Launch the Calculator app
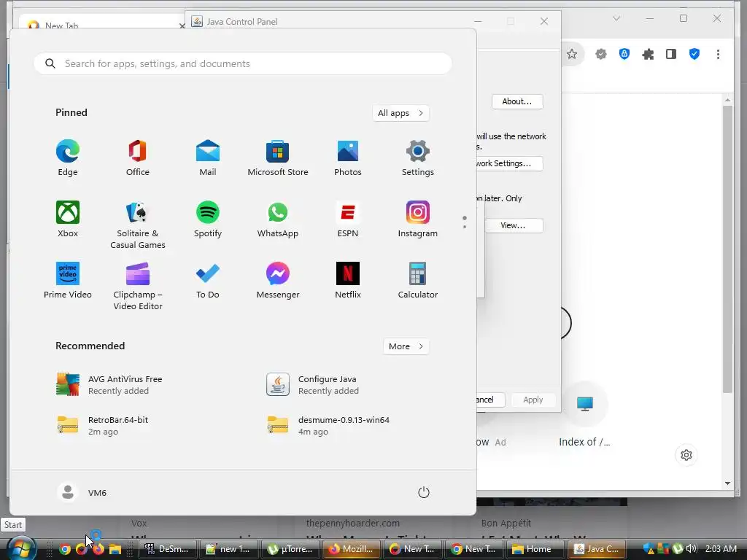This screenshot has width=747, height=560. click(418, 281)
